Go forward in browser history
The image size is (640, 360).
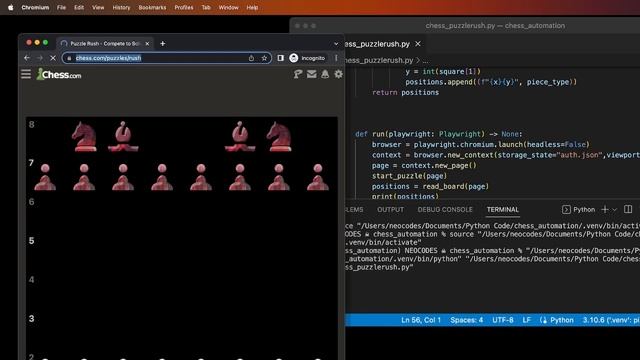coord(40,58)
